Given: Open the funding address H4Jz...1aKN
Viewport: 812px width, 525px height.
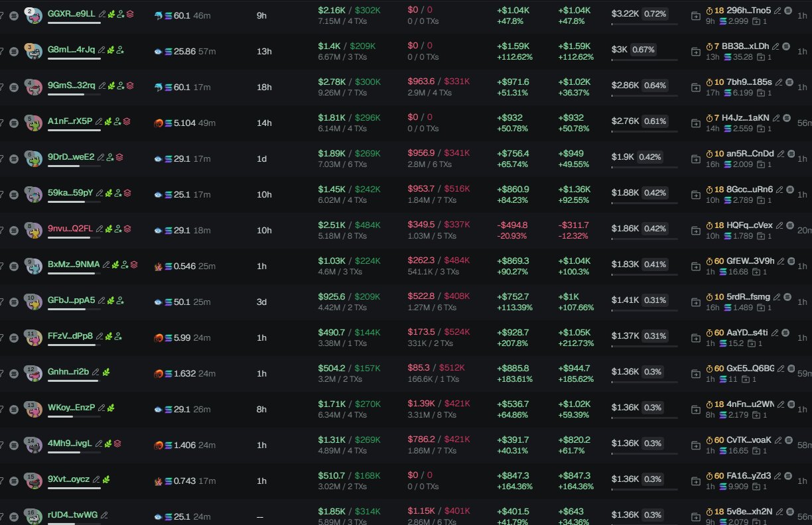Looking at the screenshot, I should click(745, 118).
